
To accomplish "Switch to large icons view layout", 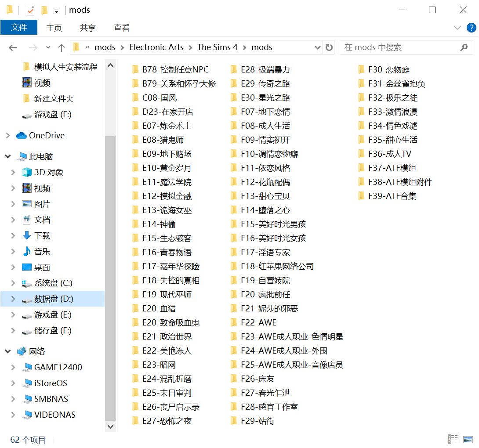I will coord(468,439).
